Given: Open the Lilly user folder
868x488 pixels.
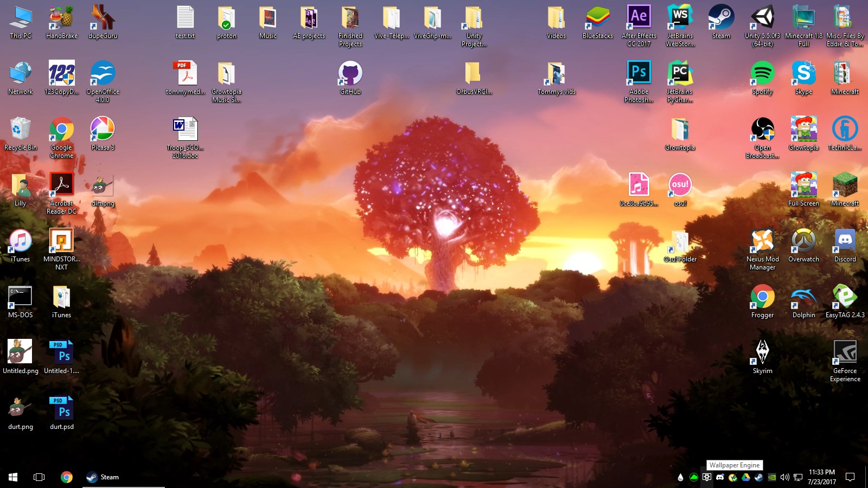Looking at the screenshot, I should pyautogui.click(x=21, y=190).
